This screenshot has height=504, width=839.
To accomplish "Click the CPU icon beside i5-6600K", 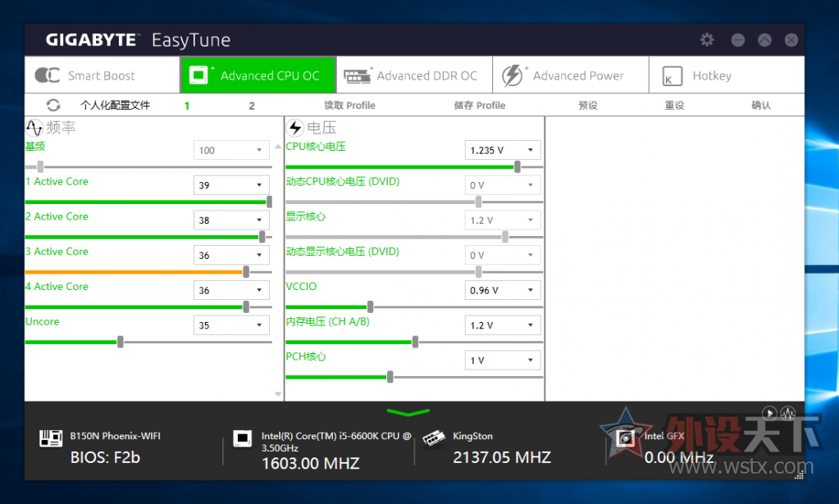I will (x=243, y=438).
